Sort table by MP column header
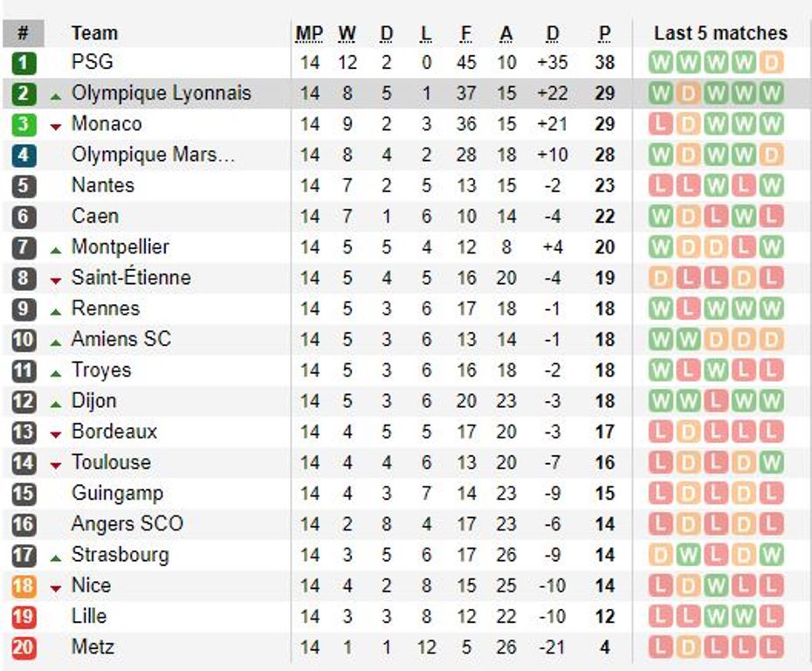The width and height of the screenshot is (812, 671). (309, 34)
